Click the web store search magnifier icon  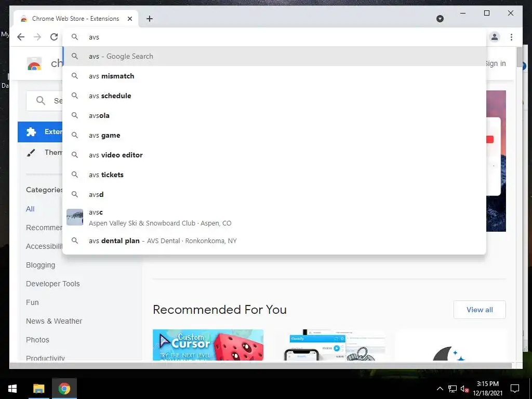pyautogui.click(x=41, y=100)
